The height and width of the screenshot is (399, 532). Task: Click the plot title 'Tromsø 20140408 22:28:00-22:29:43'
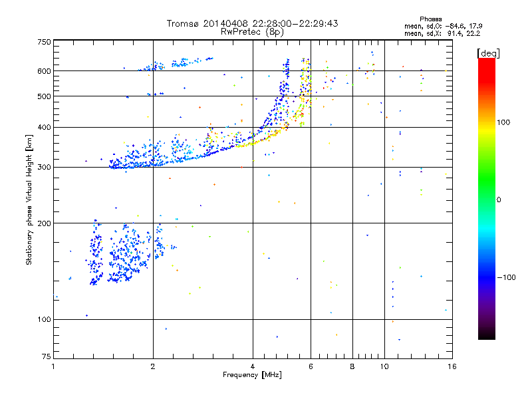pyautogui.click(x=252, y=23)
